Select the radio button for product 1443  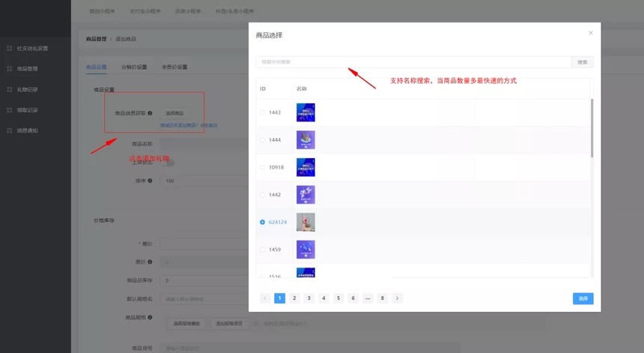[262, 112]
